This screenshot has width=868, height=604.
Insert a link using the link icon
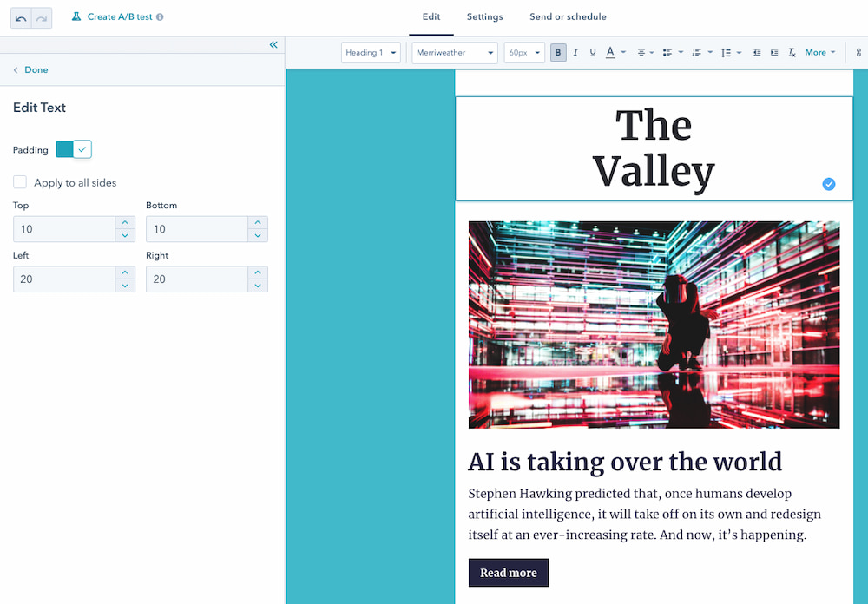[857, 52]
